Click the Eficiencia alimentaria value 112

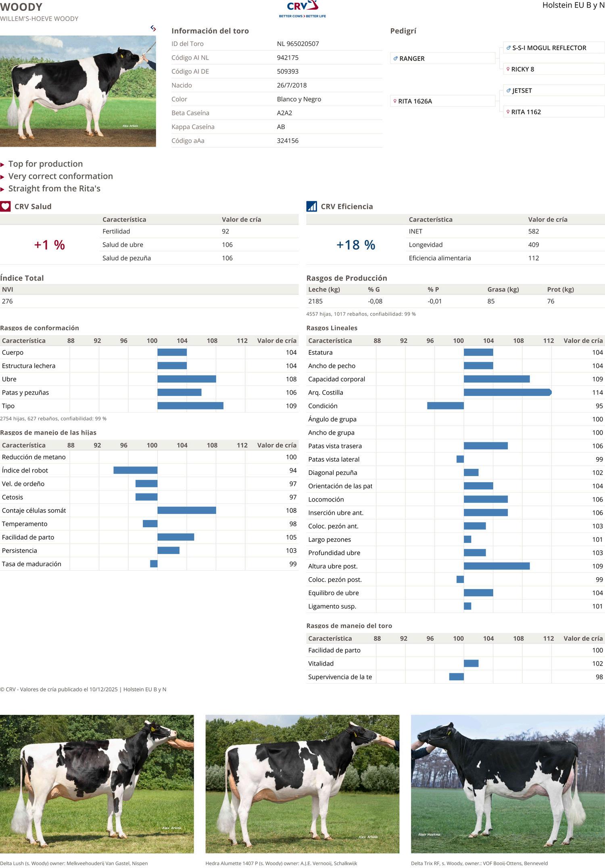[534, 258]
